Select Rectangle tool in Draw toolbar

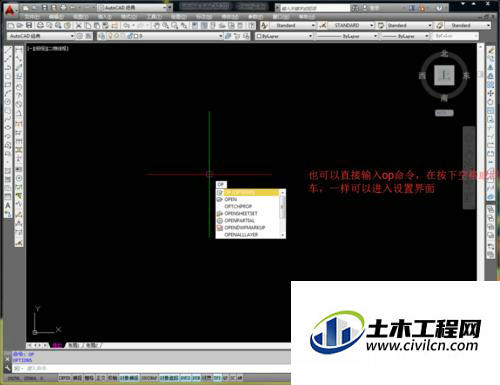pos(8,85)
